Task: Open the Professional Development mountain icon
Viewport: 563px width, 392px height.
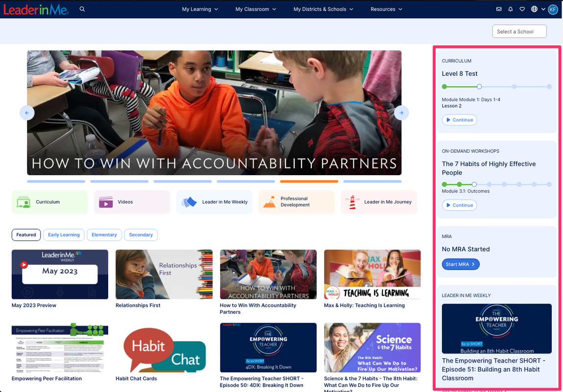Action: (269, 202)
